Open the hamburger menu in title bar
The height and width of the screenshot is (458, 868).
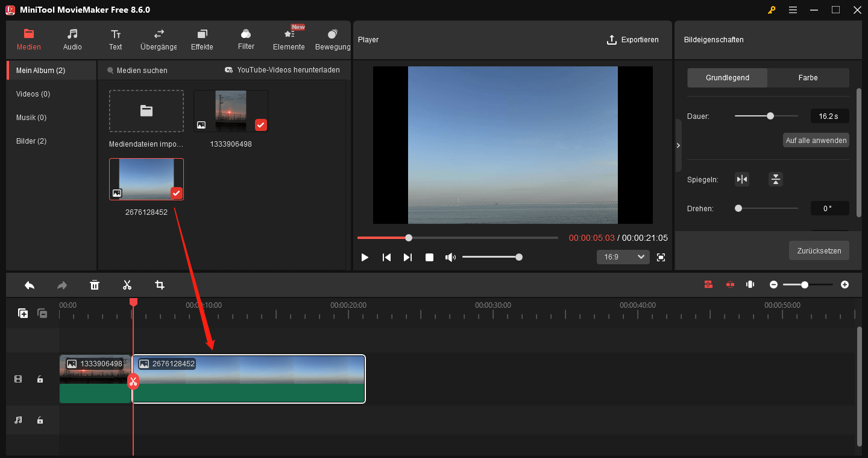(793, 10)
